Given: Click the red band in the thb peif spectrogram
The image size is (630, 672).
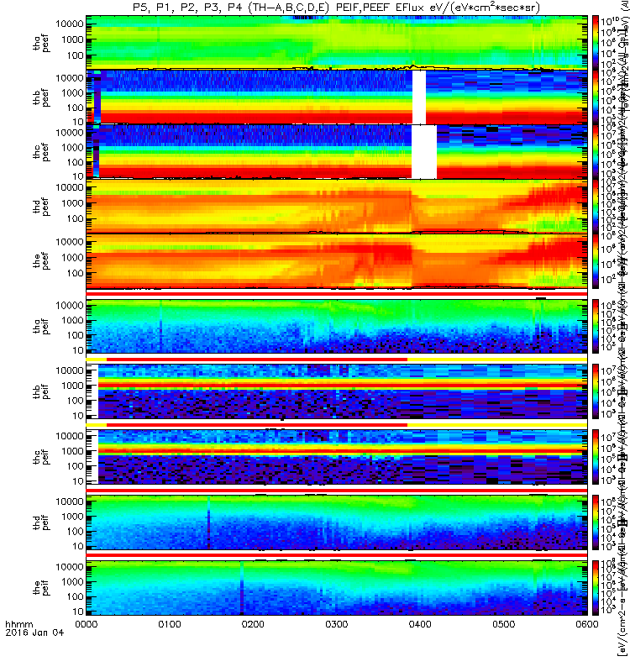Looking at the screenshot, I should 343,386.
